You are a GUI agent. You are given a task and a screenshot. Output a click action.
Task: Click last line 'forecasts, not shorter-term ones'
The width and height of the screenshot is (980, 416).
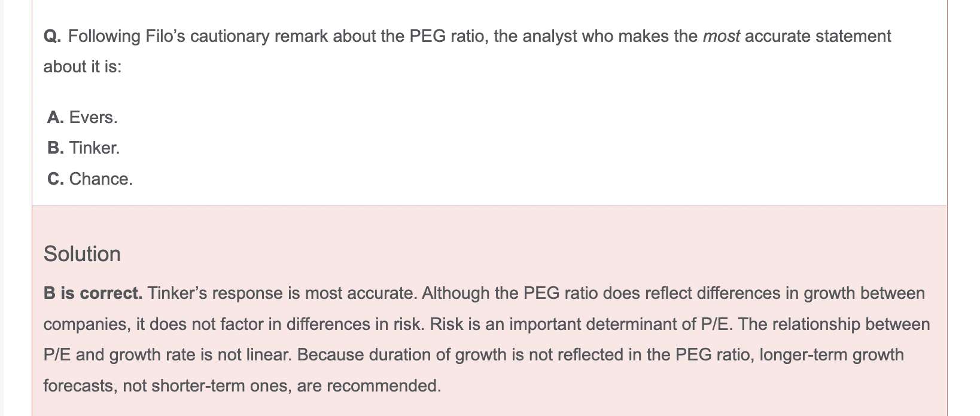tap(242, 386)
